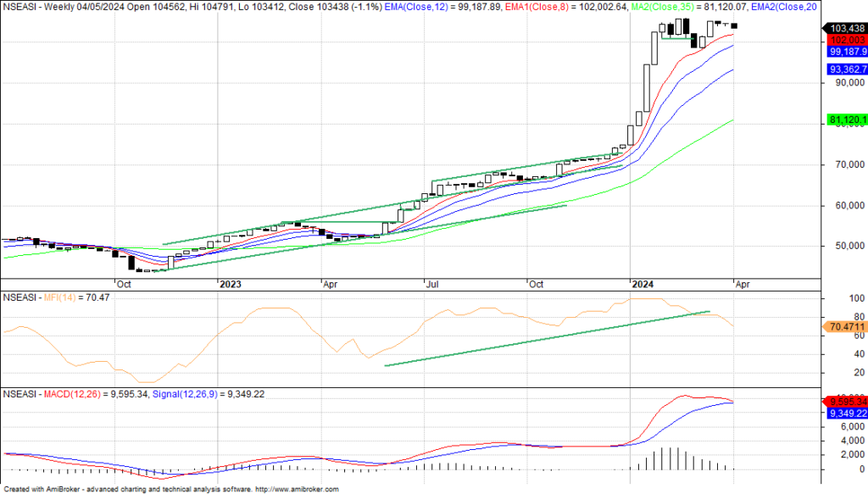The height and width of the screenshot is (494, 868).
Task: Select the blue 93,362.7 EMA value tag
Action: point(846,69)
